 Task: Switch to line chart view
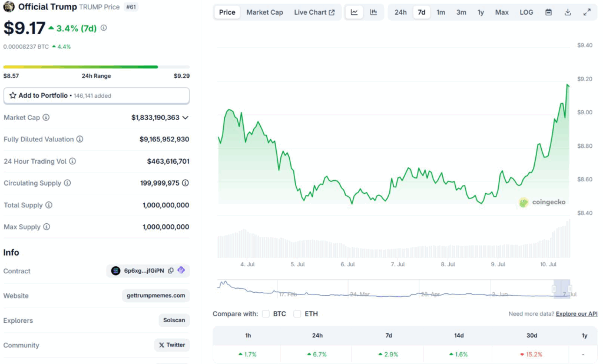(x=354, y=12)
